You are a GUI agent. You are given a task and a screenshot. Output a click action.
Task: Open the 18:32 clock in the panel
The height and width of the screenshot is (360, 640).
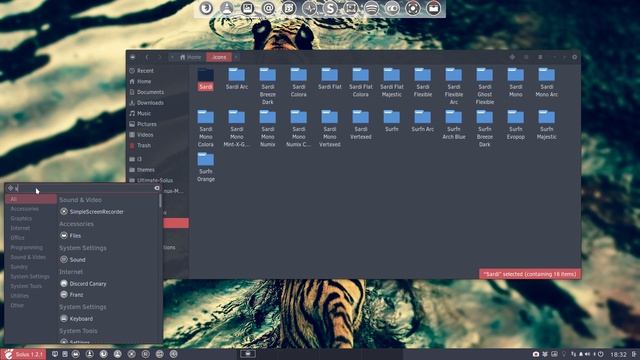click(618, 354)
